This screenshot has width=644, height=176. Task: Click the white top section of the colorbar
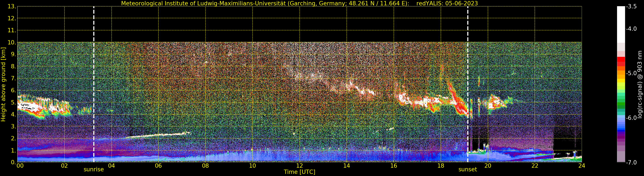[x=621, y=25]
